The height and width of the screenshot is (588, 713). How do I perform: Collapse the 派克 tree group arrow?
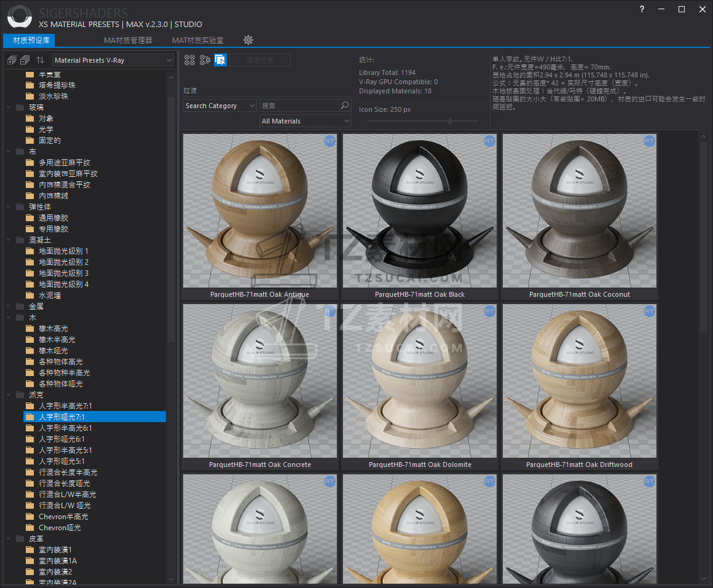(x=9, y=395)
